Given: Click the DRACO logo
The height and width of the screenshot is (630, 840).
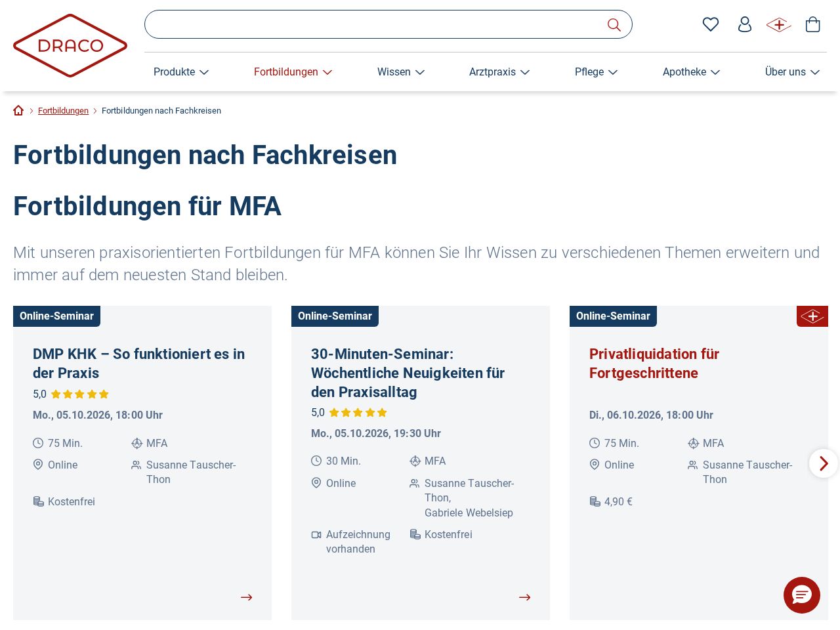Looking at the screenshot, I should pos(70,46).
